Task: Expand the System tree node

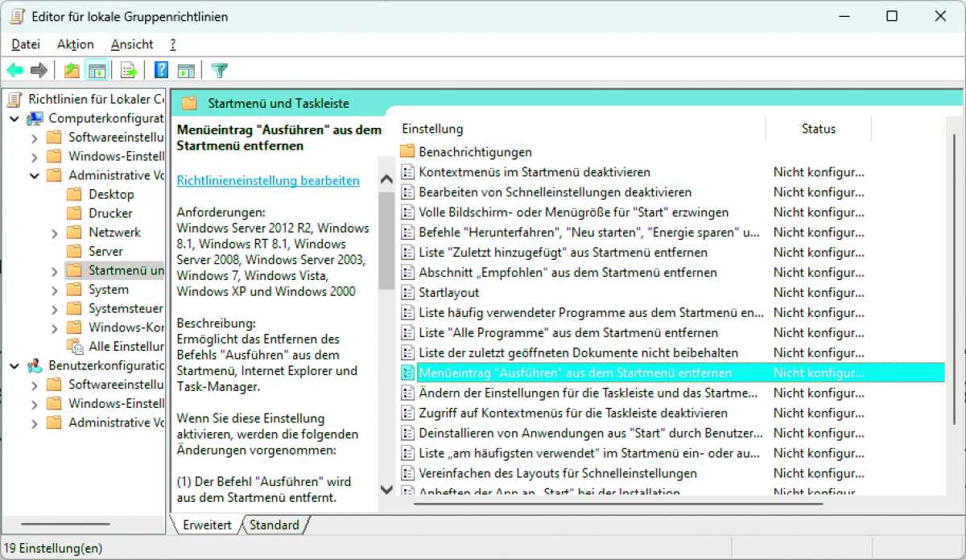Action: (54, 290)
